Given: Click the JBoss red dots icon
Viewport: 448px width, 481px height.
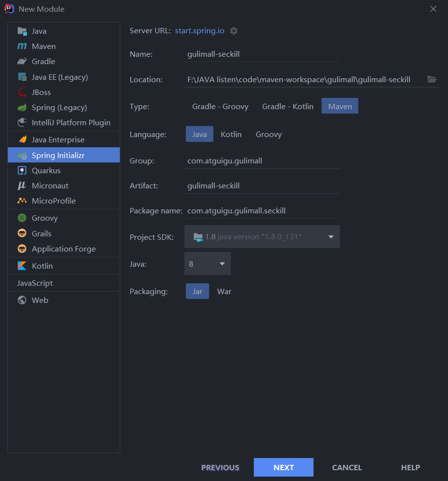Looking at the screenshot, I should pyautogui.click(x=22, y=92).
